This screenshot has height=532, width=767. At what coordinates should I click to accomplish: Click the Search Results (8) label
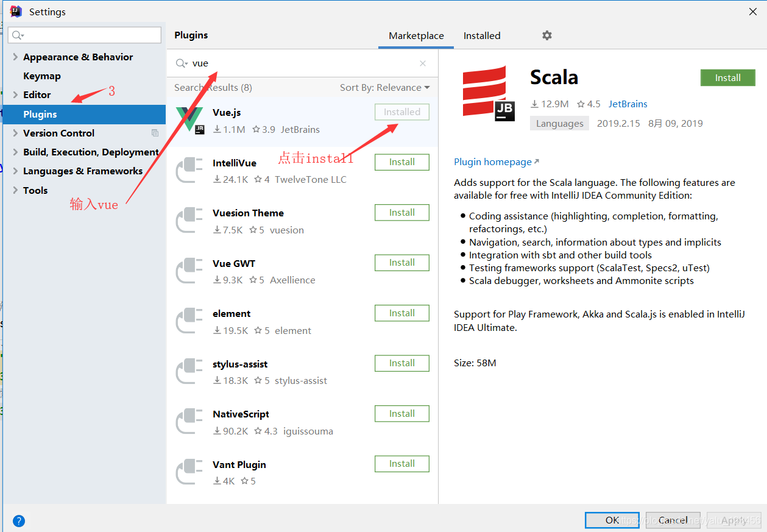point(213,87)
